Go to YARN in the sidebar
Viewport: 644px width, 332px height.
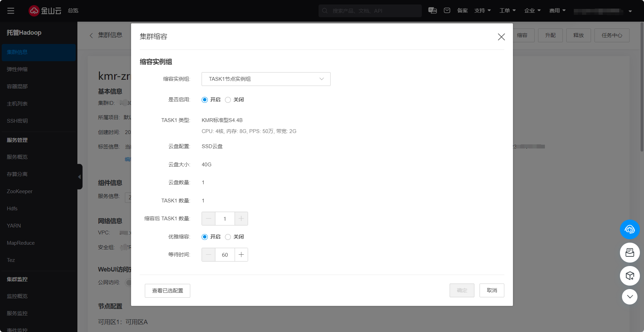pos(14,226)
